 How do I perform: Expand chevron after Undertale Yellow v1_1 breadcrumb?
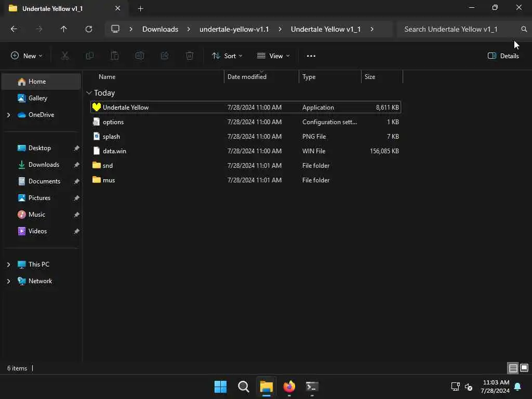point(372,29)
